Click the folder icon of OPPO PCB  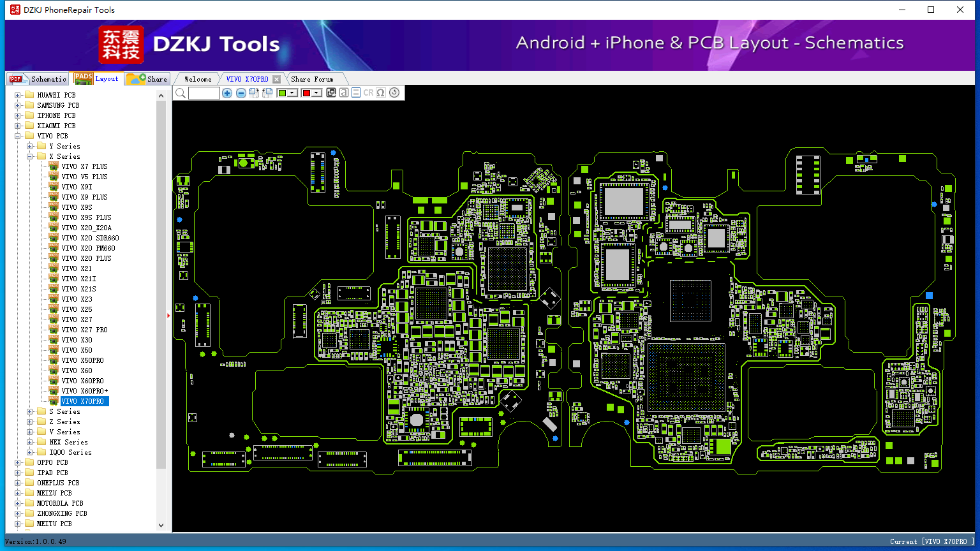coord(29,462)
